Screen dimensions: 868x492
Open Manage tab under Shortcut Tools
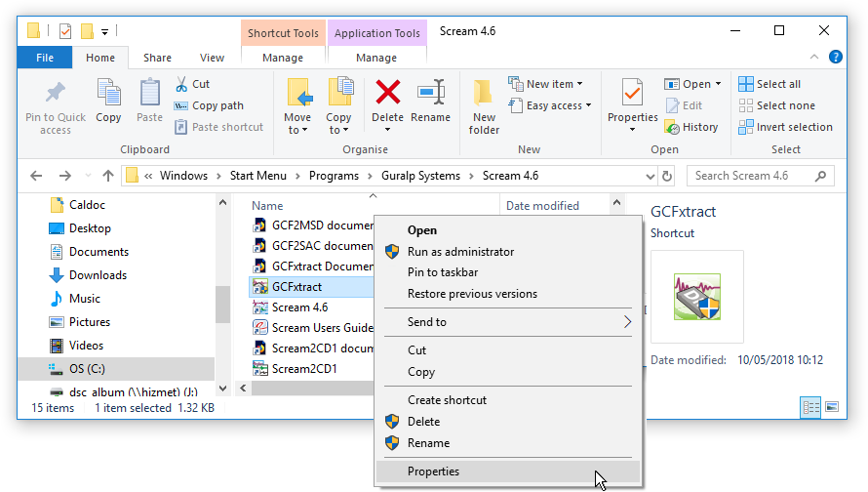283,58
